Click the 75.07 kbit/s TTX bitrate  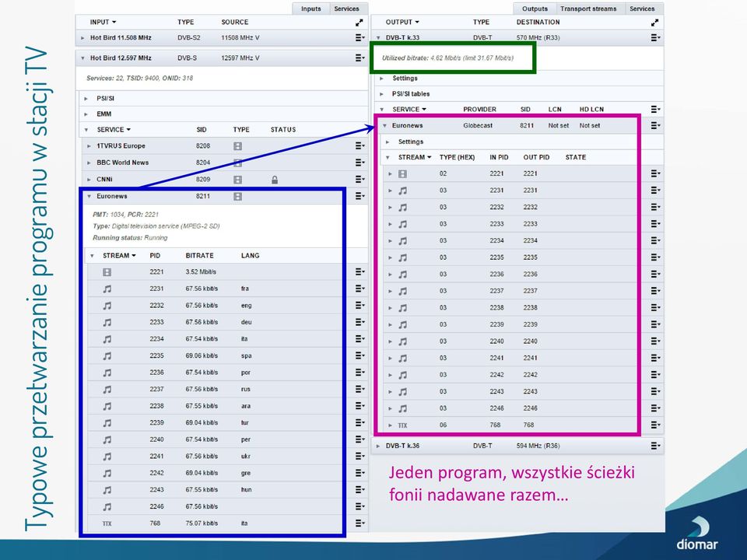coord(202,523)
